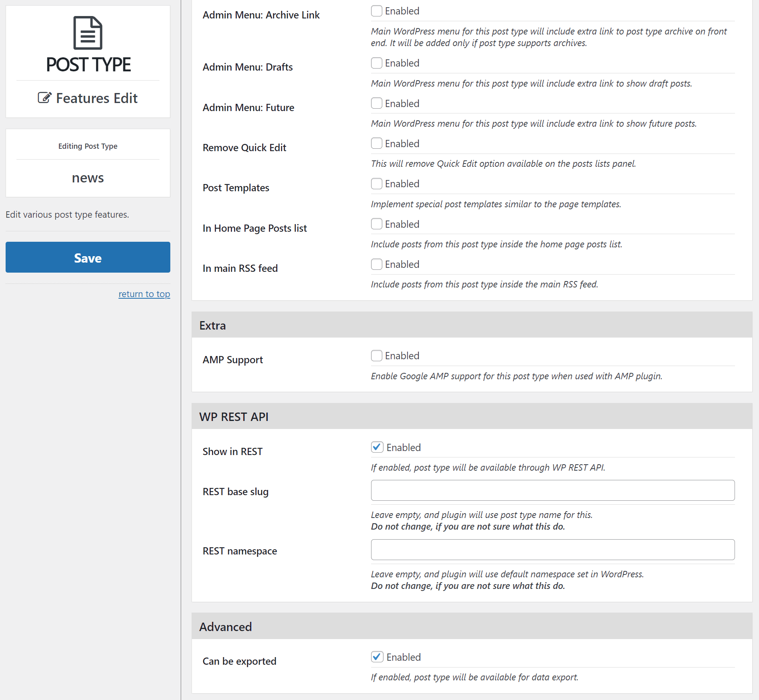Click the home page posts list description
Image resolution: width=759 pixels, height=700 pixels.
(x=497, y=244)
